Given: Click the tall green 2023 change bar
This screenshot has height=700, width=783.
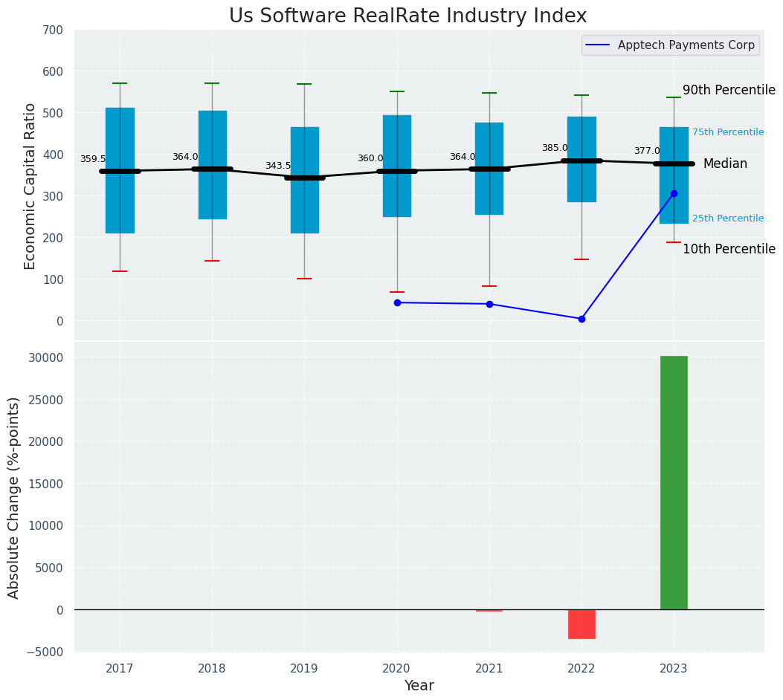Looking at the screenshot, I should point(674,482).
